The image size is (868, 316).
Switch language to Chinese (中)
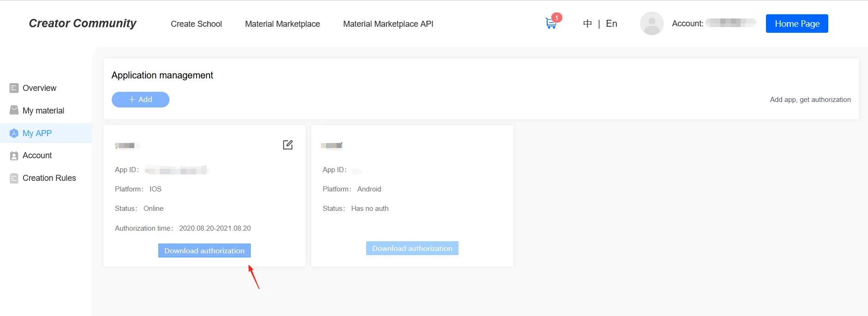pyautogui.click(x=587, y=24)
